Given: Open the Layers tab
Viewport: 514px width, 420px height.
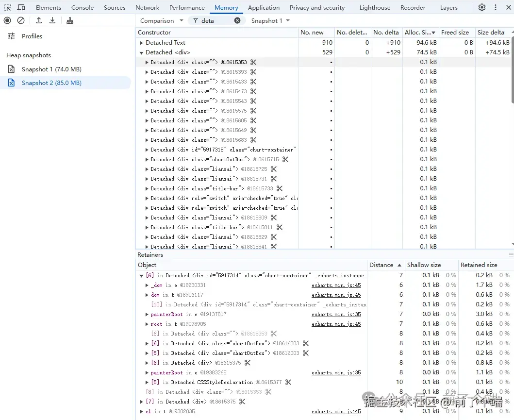Looking at the screenshot, I should 448,8.
